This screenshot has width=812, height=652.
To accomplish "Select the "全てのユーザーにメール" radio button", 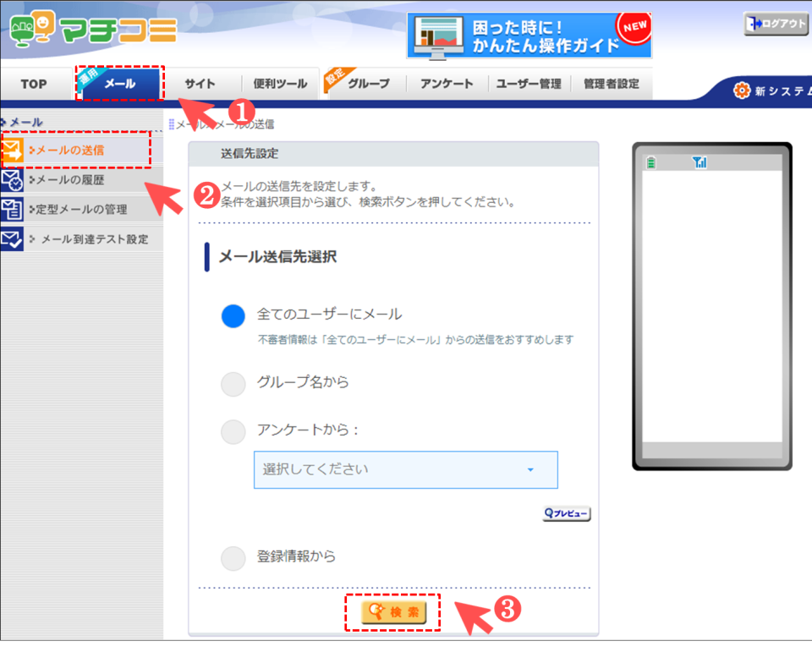I will [x=233, y=315].
